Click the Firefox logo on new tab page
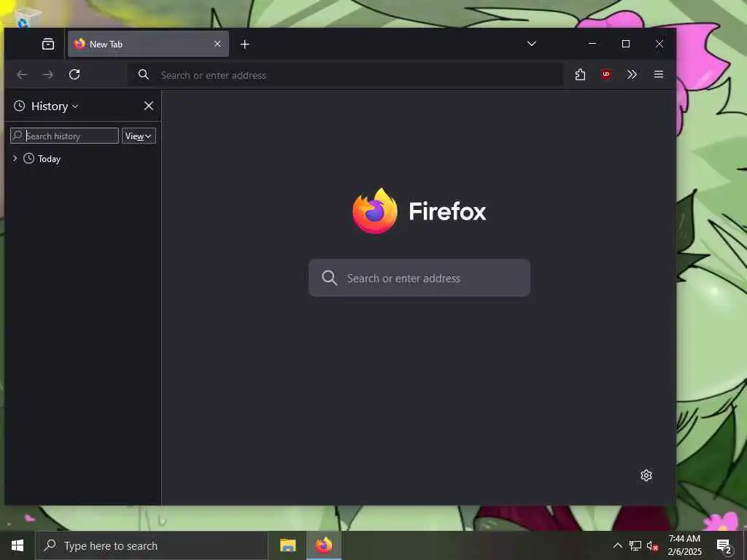The width and height of the screenshot is (747, 560). pos(374,211)
